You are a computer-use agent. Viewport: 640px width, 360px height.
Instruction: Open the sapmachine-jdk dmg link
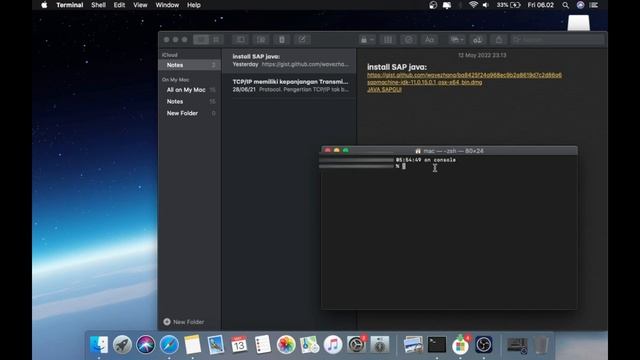(424, 82)
